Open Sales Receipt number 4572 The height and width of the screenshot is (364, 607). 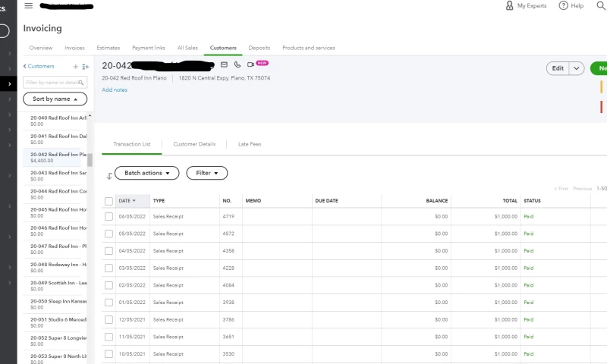click(x=228, y=234)
